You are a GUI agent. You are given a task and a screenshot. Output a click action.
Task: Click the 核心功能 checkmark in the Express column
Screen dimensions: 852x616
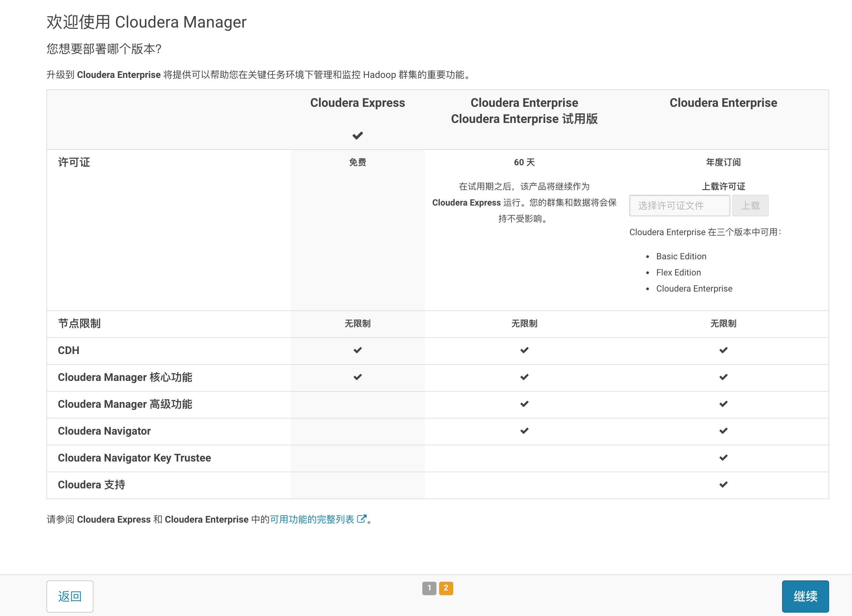357,377
